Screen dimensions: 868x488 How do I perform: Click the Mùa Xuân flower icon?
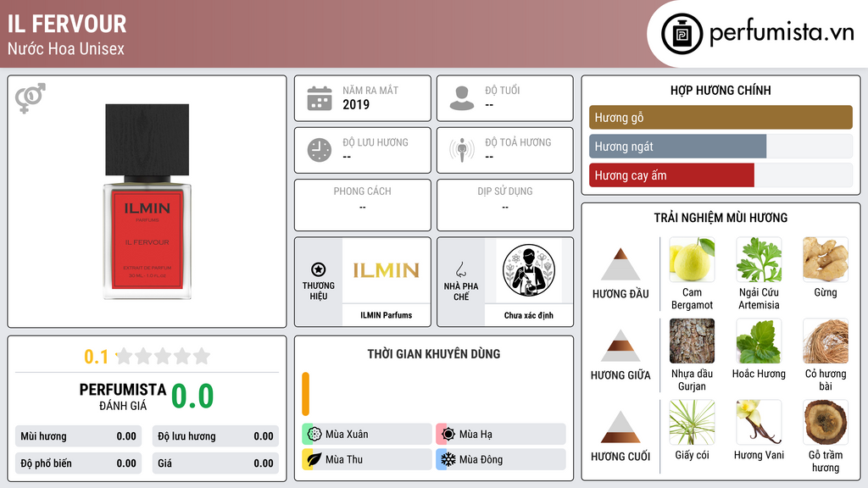(314, 434)
